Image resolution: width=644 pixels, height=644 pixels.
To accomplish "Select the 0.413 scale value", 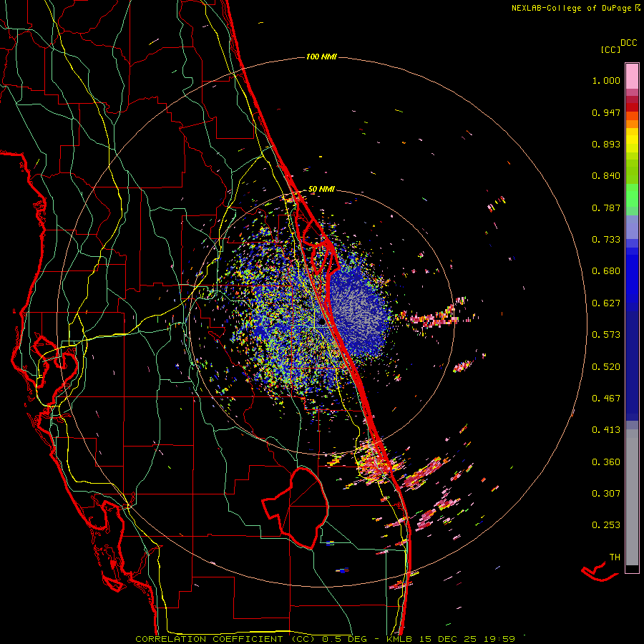I will point(606,430).
